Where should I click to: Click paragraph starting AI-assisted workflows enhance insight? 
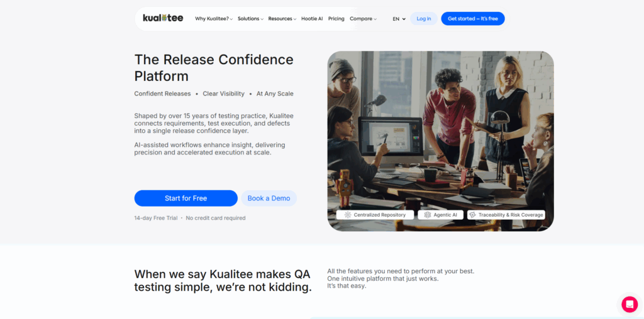[x=210, y=148]
